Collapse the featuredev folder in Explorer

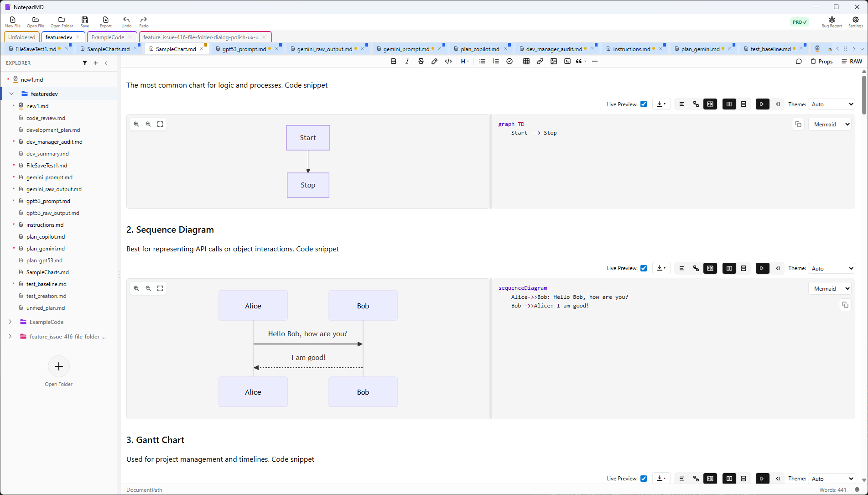point(11,94)
